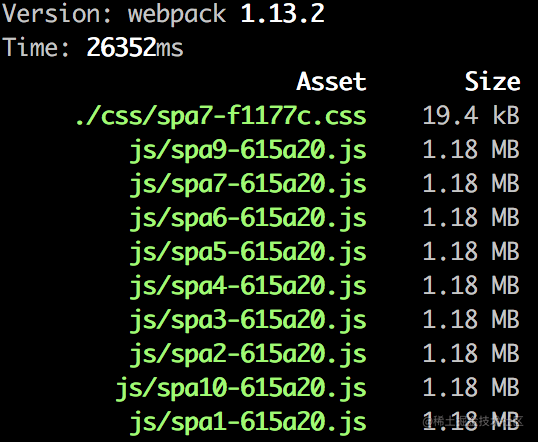
Task: Click the js/spa6-615a20.js file name
Action: tap(248, 218)
